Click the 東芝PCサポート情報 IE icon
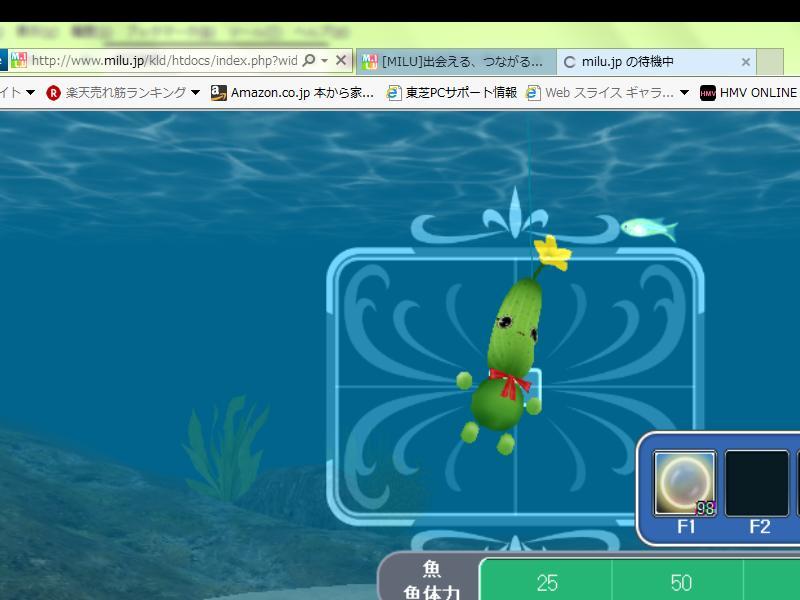Screen dimensions: 800x600 (x=393, y=93)
